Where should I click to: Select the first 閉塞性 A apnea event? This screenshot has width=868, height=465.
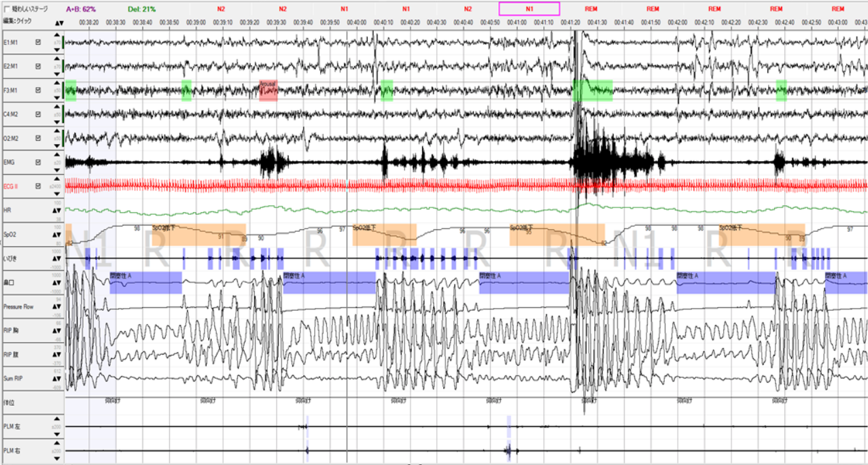click(x=145, y=282)
